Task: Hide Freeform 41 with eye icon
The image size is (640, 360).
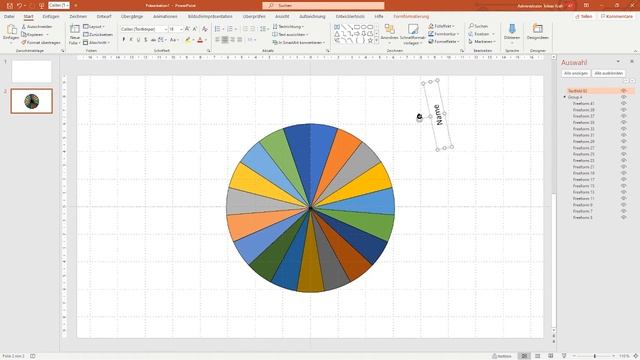Action: coord(623,104)
